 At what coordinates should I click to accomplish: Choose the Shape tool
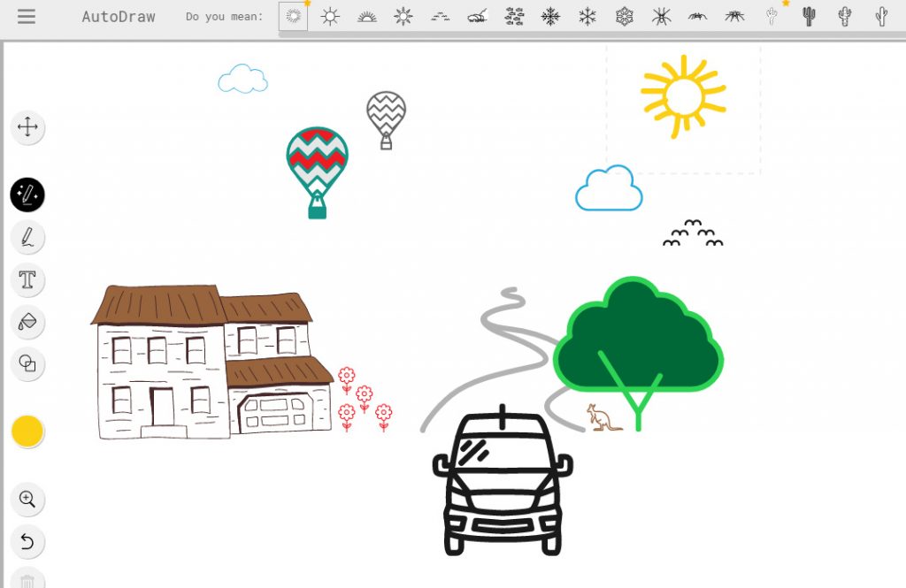[27, 364]
